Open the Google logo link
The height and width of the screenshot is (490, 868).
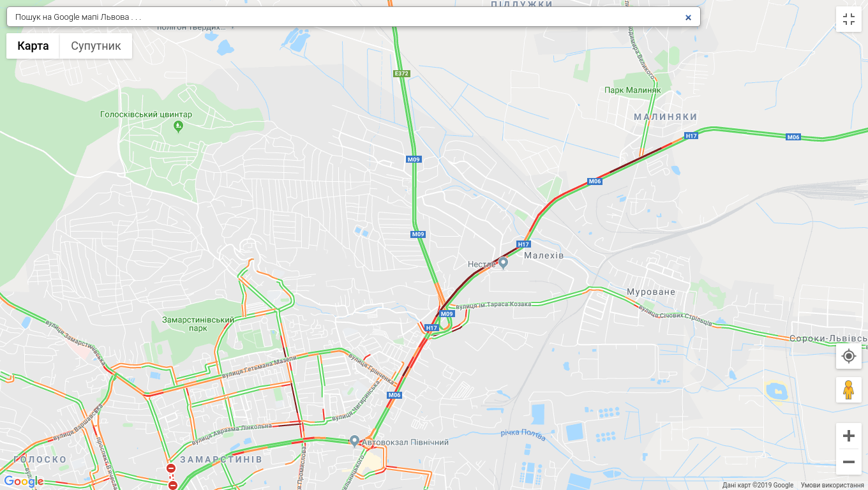(24, 481)
